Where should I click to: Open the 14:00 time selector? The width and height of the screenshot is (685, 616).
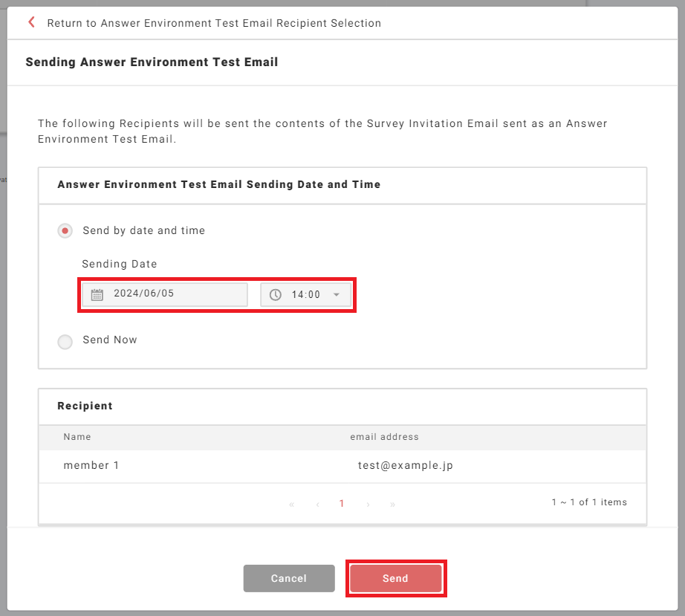pyautogui.click(x=305, y=295)
